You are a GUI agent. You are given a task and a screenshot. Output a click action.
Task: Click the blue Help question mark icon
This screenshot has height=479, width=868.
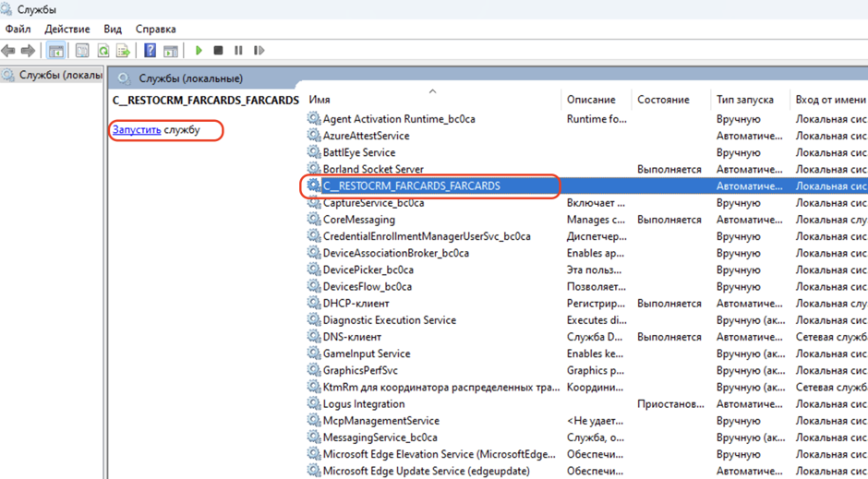point(150,51)
